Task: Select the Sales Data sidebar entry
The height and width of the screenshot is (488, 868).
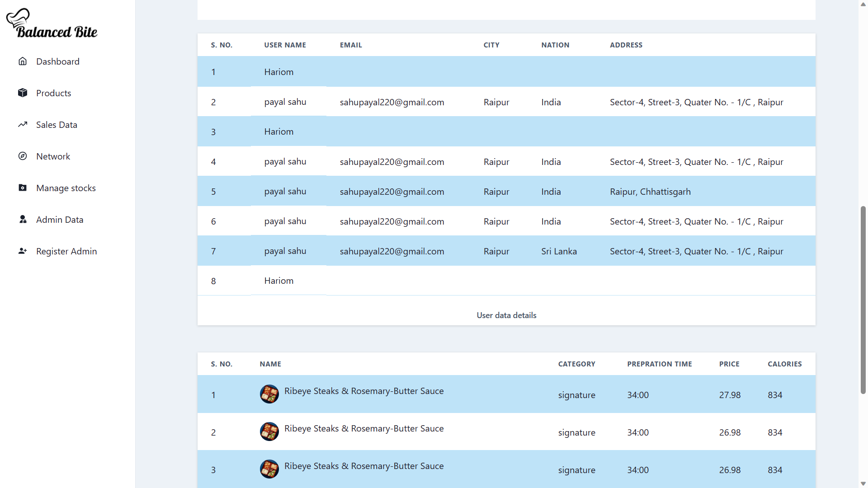Action: (x=57, y=124)
